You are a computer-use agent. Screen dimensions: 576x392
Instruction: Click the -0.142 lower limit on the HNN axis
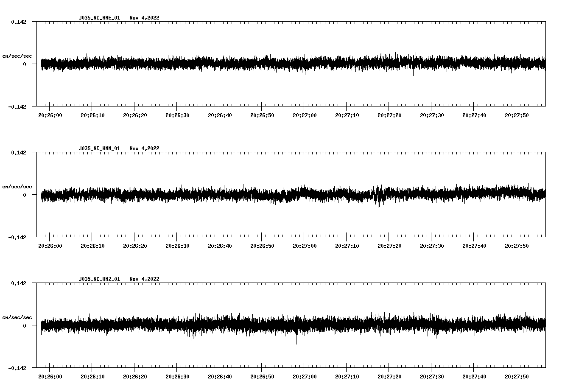point(17,237)
